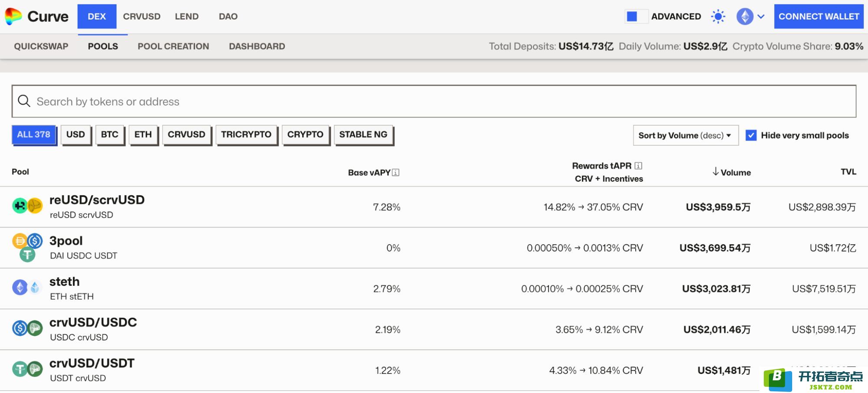Open the crvUSD/USDT pool
Image resolution: width=868 pixels, height=393 pixels.
(x=434, y=370)
